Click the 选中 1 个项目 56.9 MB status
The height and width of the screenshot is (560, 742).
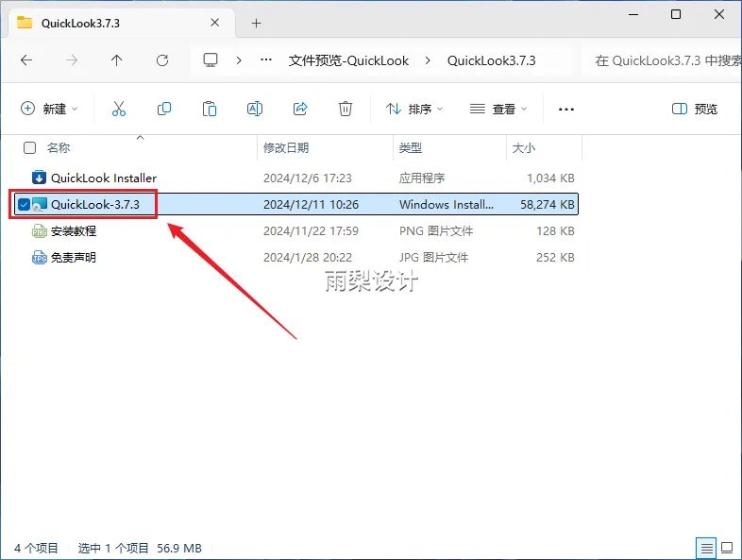(140, 548)
